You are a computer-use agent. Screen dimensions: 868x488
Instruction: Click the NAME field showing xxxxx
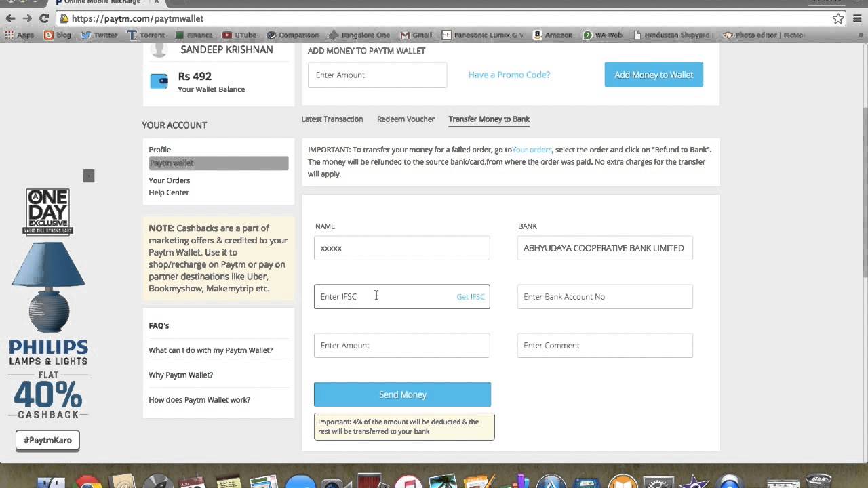(401, 248)
